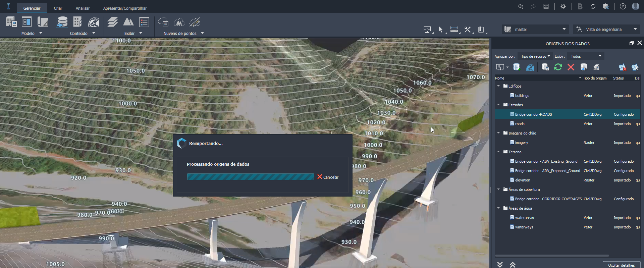Click the terrain themes mountain icon
The height and width of the screenshot is (268, 644).
point(128,22)
